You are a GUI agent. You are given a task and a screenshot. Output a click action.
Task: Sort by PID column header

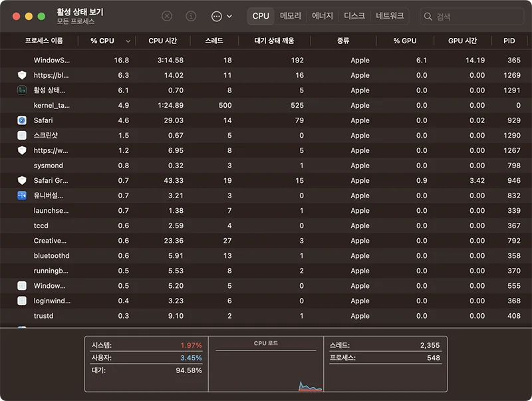pos(509,41)
